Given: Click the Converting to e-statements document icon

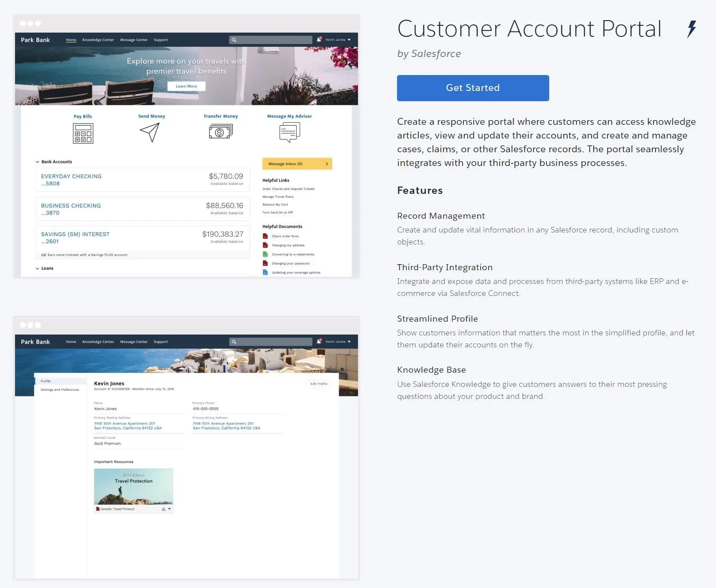Looking at the screenshot, I should click(x=265, y=254).
